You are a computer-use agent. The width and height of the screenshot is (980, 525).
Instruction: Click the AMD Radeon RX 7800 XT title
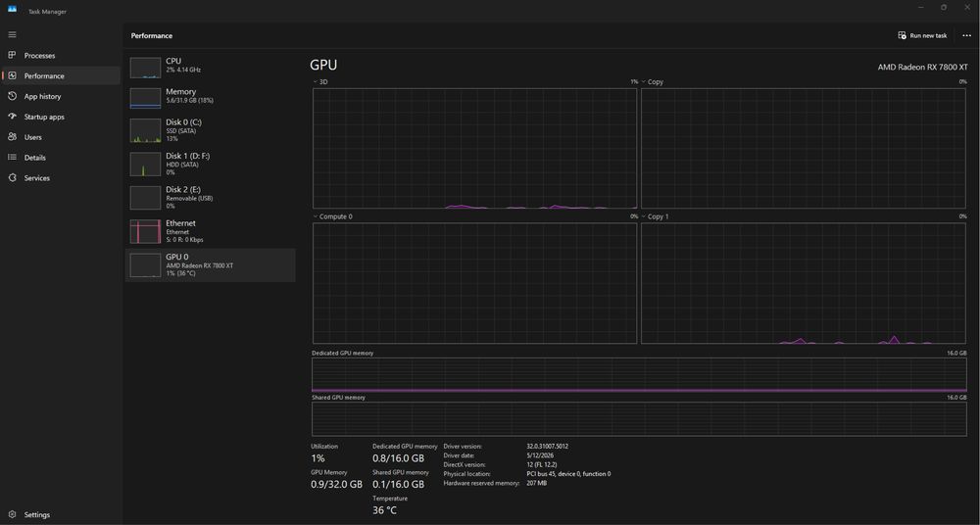(x=922, y=67)
